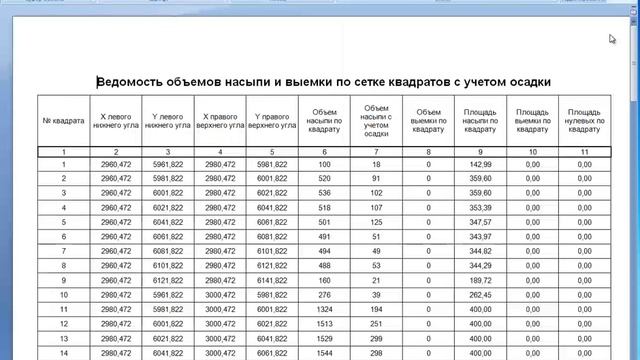
Task: Click area value '142,99' in square 1
Action: coord(480,164)
